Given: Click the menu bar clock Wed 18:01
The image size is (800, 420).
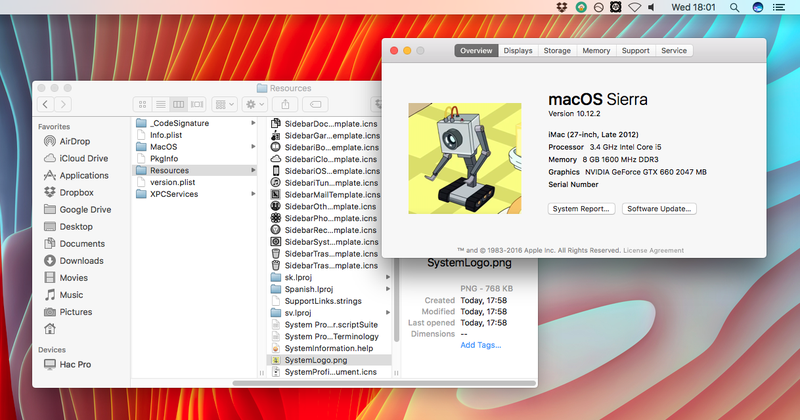Looking at the screenshot, I should [x=693, y=7].
